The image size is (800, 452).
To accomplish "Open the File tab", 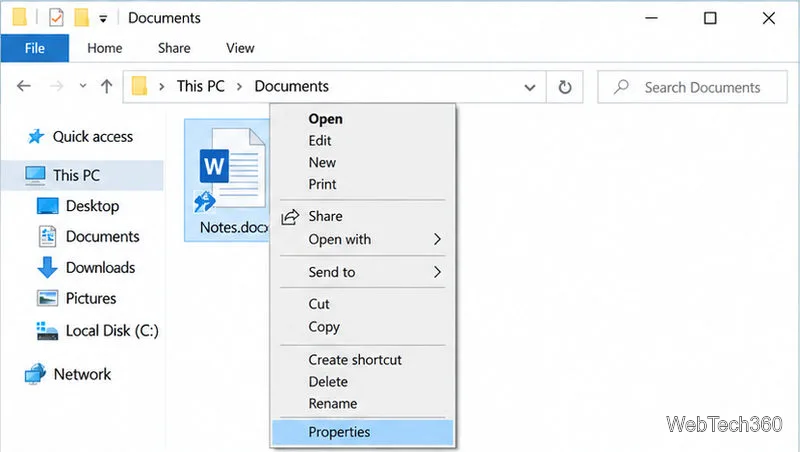I will tap(35, 48).
